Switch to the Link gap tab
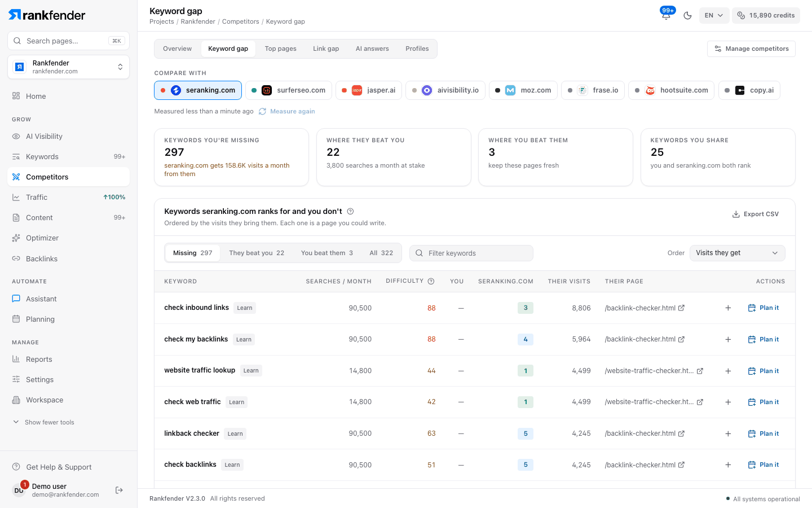The width and height of the screenshot is (812, 508). pyautogui.click(x=326, y=49)
